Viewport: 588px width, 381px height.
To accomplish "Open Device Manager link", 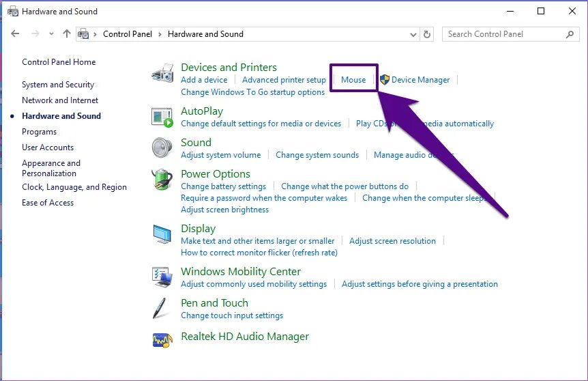I will (420, 80).
